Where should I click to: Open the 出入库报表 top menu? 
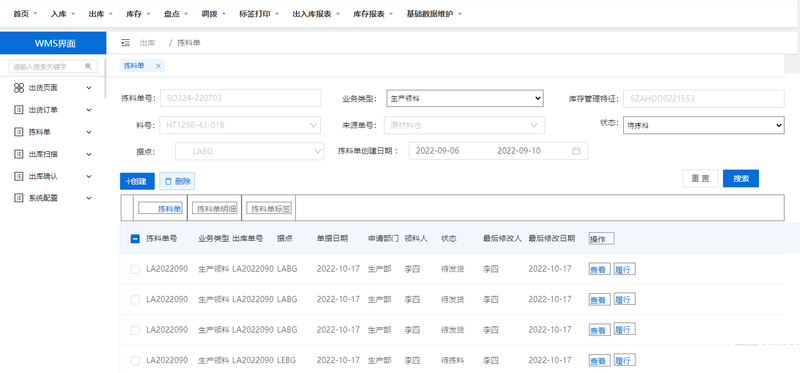pyautogui.click(x=316, y=14)
